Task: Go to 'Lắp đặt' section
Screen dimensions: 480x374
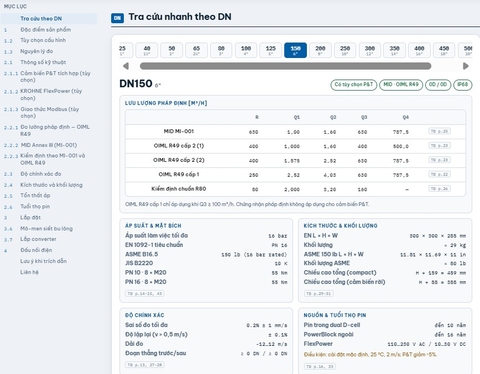Action: point(30,218)
